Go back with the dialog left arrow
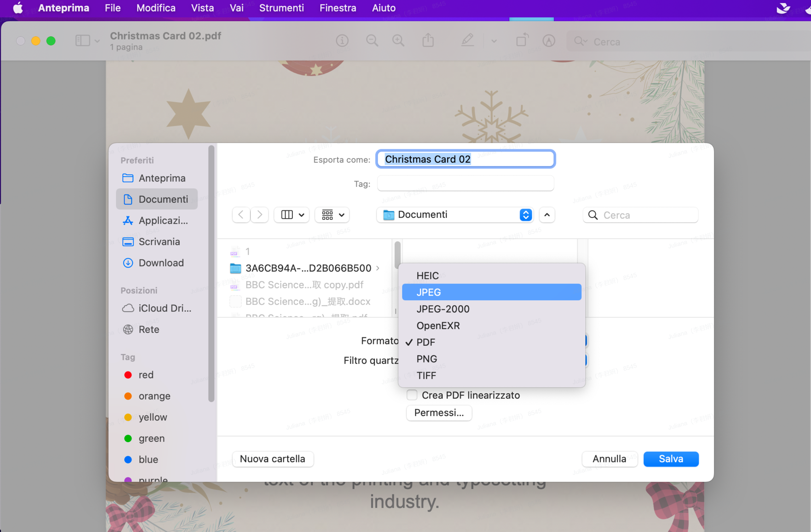The image size is (811, 532). (x=241, y=215)
